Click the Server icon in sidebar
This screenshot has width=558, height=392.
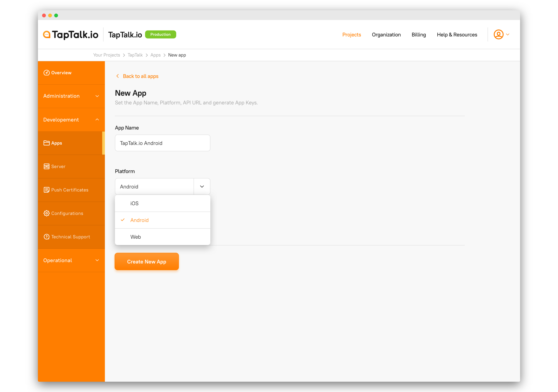tap(46, 166)
